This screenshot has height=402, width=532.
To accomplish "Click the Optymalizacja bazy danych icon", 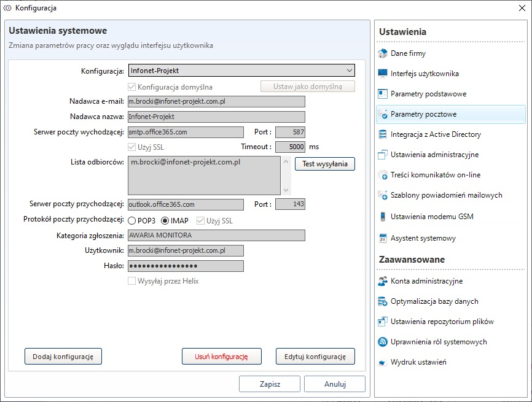I will click(383, 301).
